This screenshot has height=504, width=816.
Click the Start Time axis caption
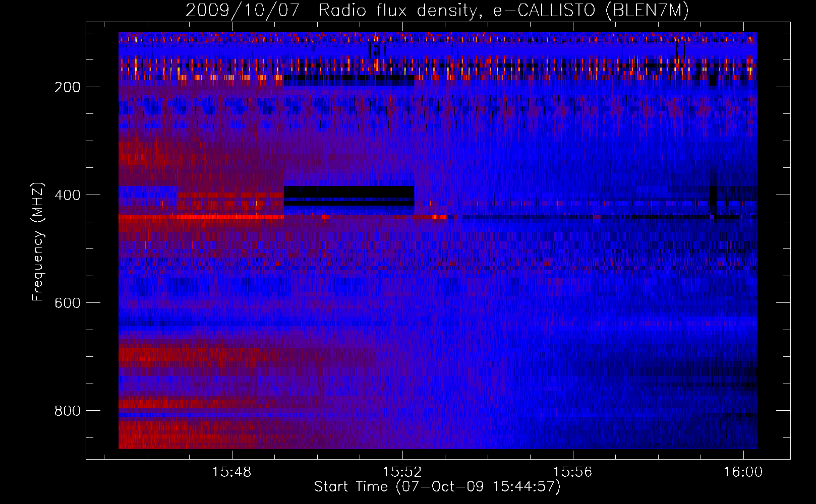pos(437,487)
